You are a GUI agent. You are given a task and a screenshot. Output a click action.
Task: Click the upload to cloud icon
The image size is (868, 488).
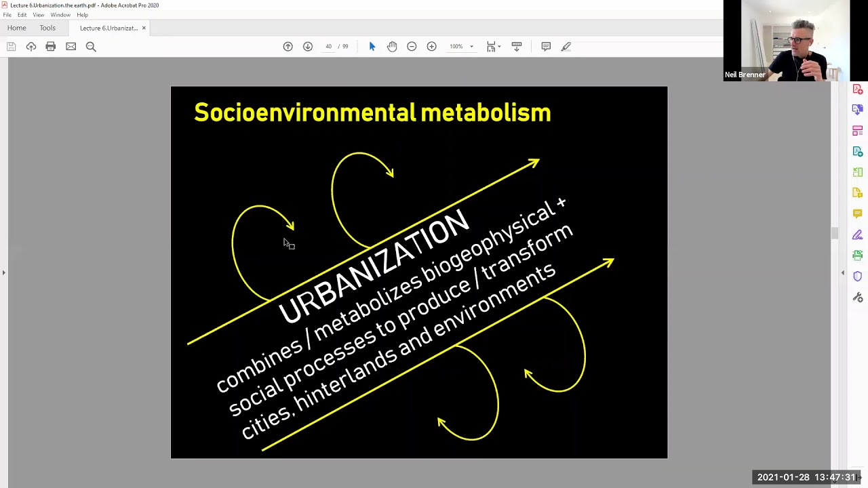31,46
